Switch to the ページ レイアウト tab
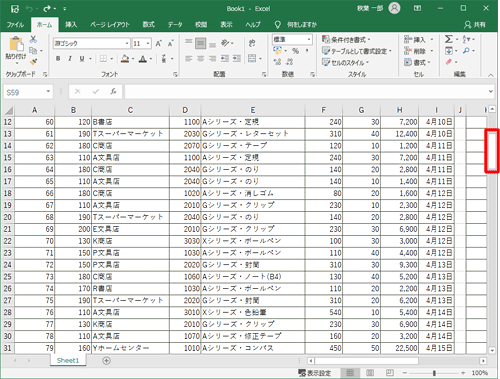 tap(110, 25)
